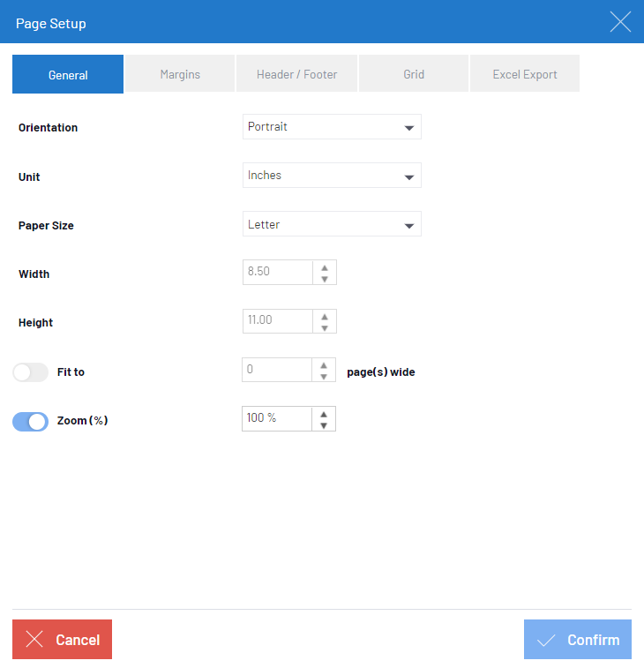Switch to the General tab
644x668 pixels.
point(68,74)
